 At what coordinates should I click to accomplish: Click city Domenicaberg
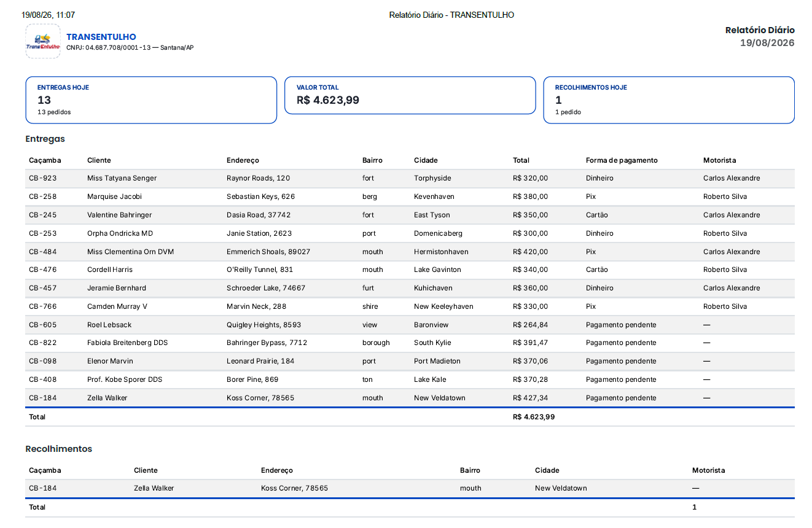438,233
